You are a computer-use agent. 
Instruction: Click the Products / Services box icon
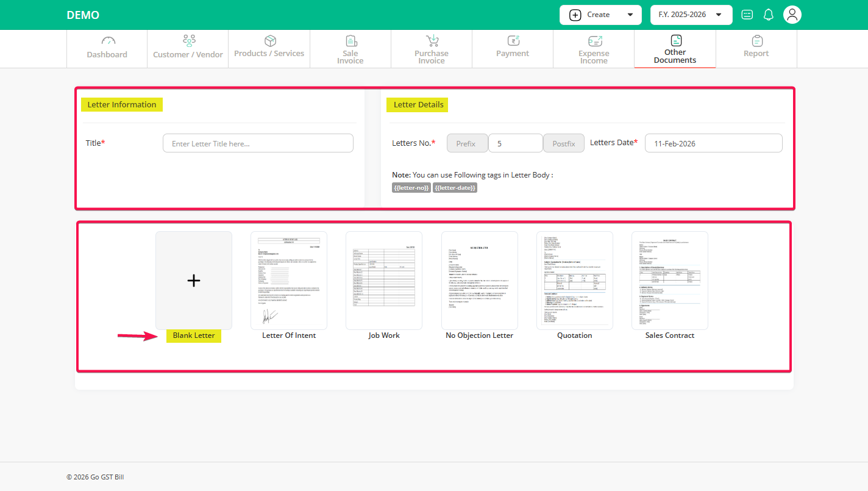(x=269, y=40)
